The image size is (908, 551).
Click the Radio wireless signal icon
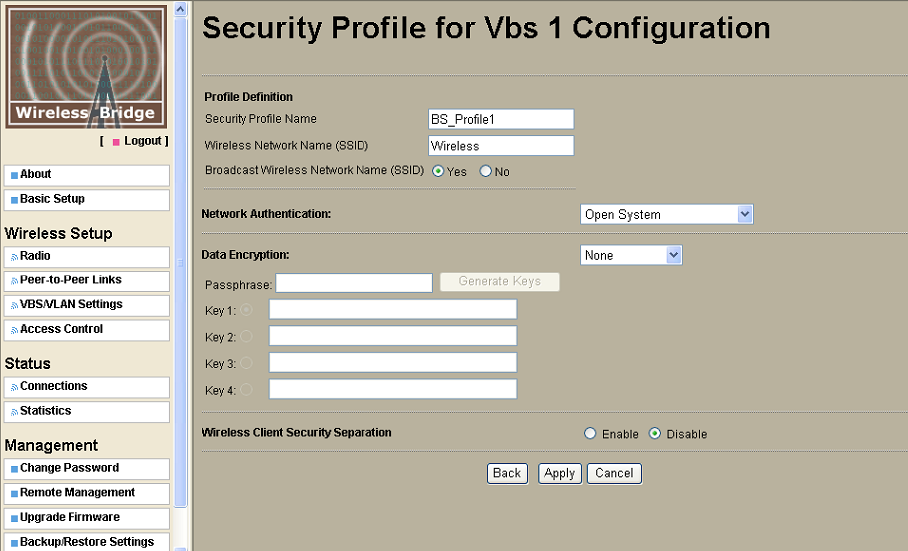[14, 257]
